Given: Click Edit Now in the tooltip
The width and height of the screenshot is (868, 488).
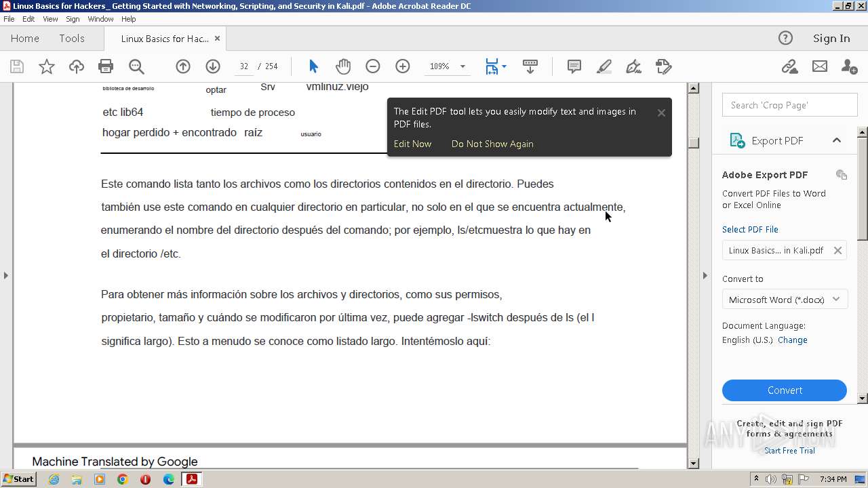Looking at the screenshot, I should 412,144.
